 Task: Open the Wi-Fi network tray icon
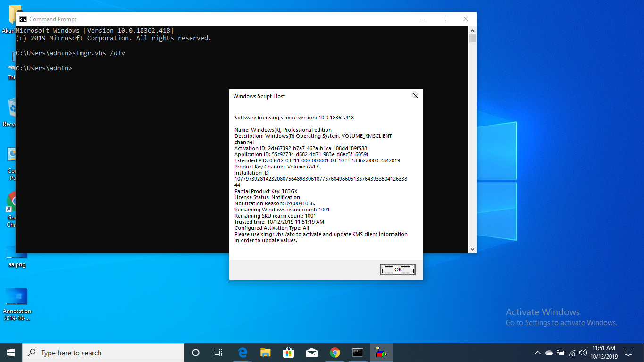[572, 353]
